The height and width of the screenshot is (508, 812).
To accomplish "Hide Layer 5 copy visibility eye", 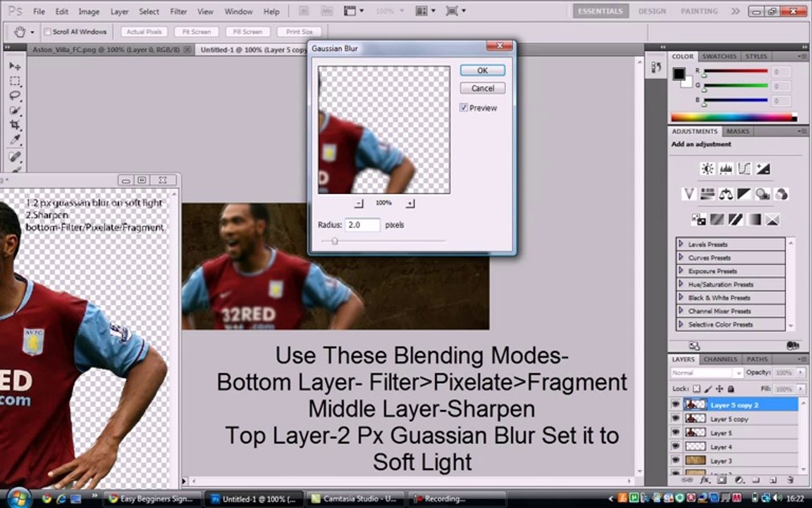I will 675,418.
